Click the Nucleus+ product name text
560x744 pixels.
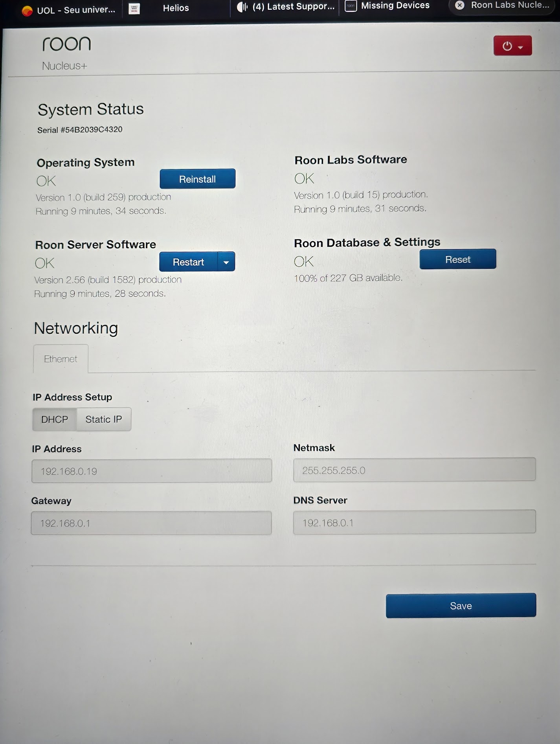coord(64,66)
